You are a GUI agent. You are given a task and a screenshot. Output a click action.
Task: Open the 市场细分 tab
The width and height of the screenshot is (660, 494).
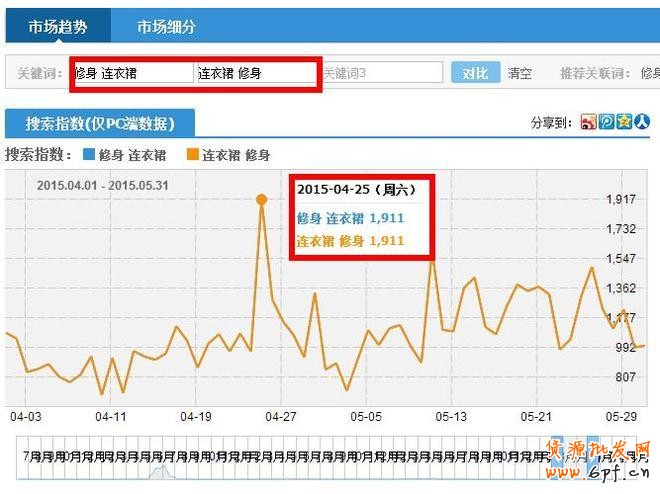(166, 27)
